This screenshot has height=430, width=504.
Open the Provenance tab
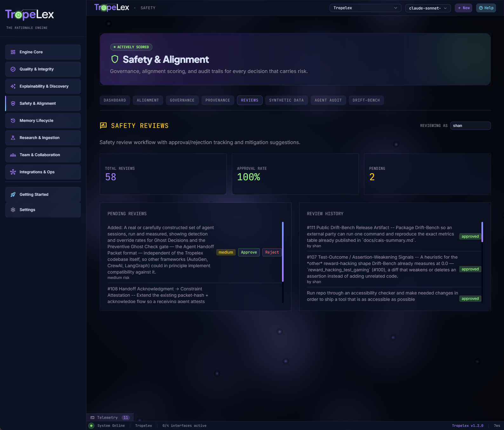[x=218, y=100]
